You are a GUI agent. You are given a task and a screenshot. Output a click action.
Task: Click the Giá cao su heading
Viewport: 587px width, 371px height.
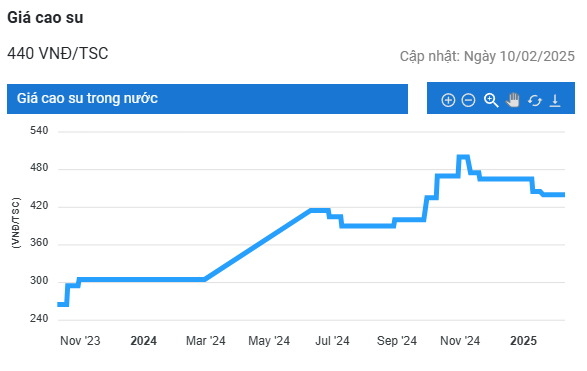45,18
